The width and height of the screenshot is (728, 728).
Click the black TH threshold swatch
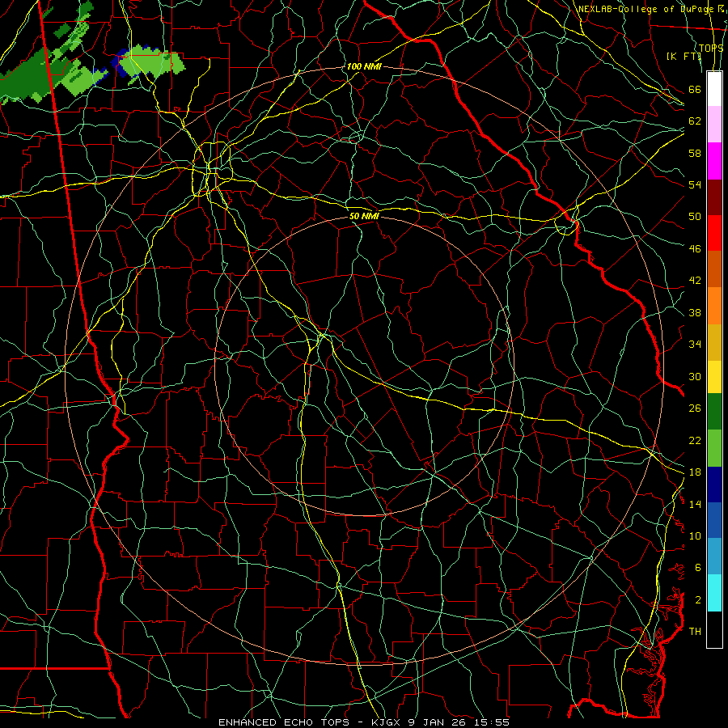point(714,629)
